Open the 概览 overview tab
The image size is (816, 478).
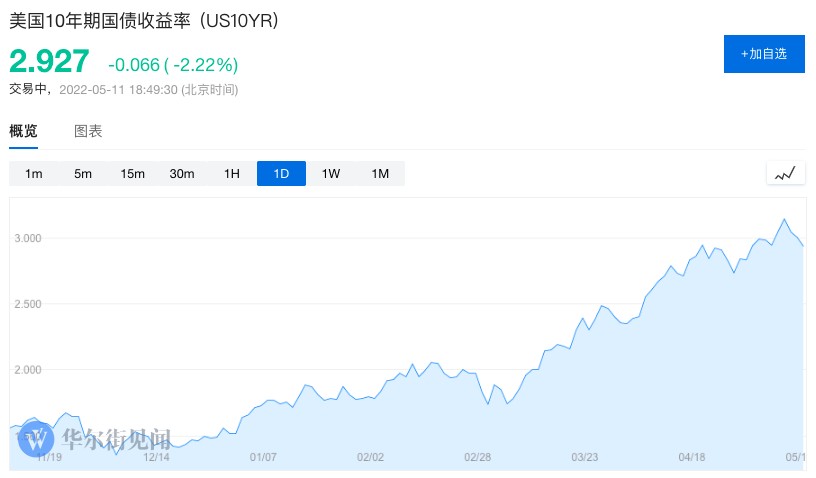click(x=23, y=131)
